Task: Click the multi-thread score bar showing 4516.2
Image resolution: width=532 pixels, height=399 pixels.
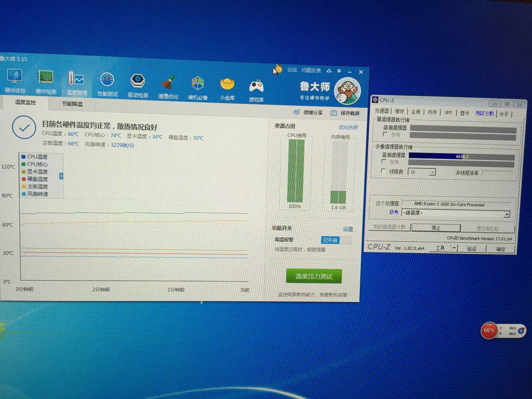Action: [461, 157]
